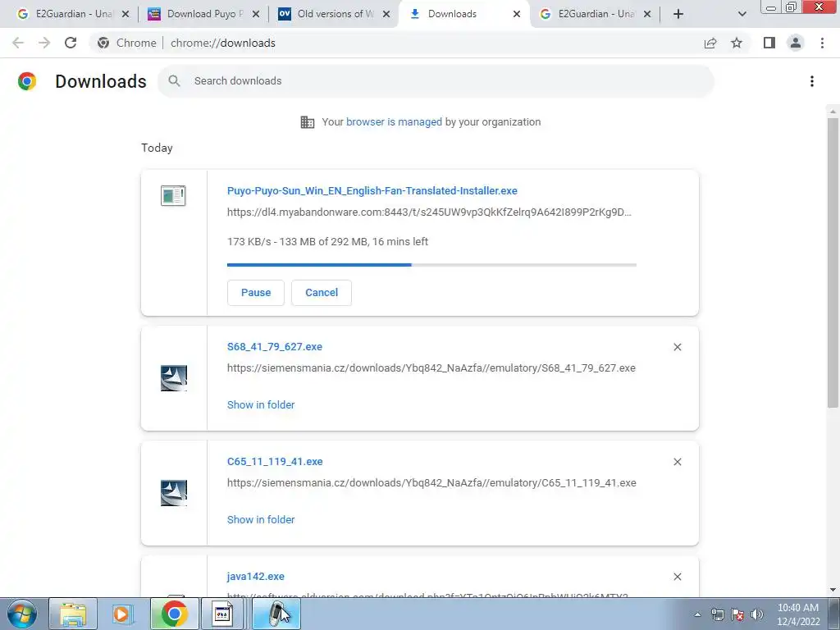Click the network status tray icon
The height and width of the screenshot is (630, 840).
(x=717, y=614)
